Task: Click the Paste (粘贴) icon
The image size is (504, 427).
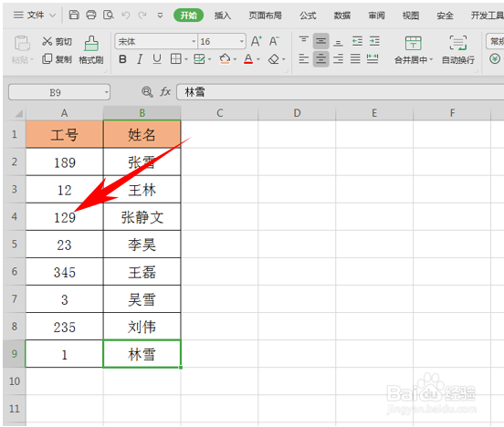Action: point(22,44)
